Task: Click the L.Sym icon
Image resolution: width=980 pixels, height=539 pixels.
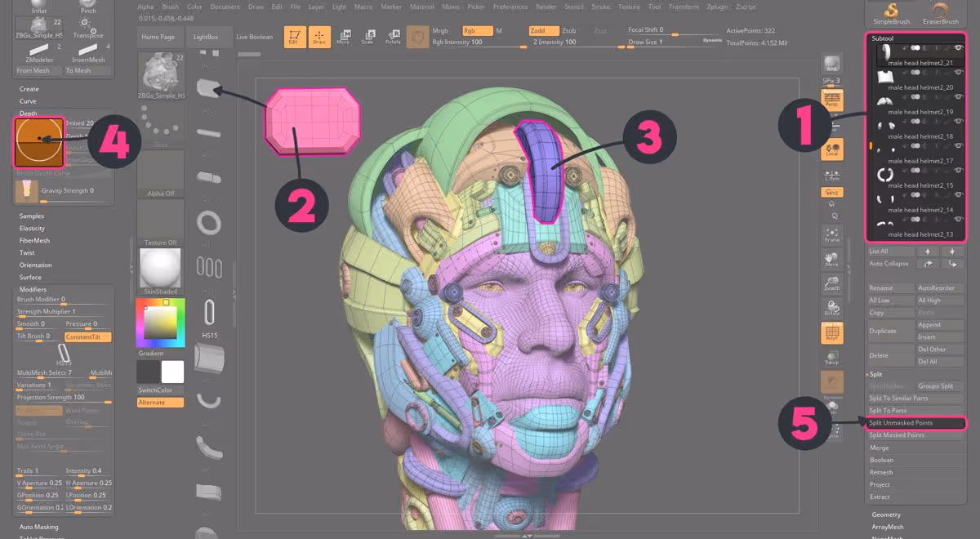Action: [831, 174]
